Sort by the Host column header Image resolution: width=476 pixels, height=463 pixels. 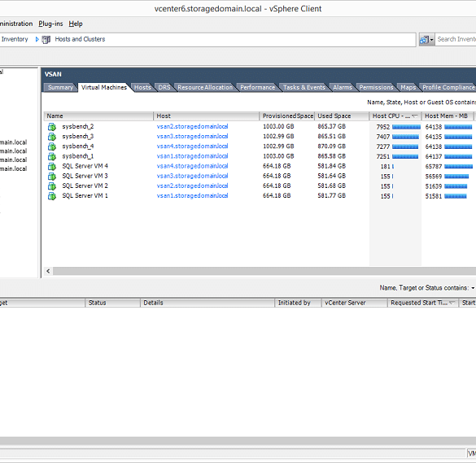coord(207,116)
